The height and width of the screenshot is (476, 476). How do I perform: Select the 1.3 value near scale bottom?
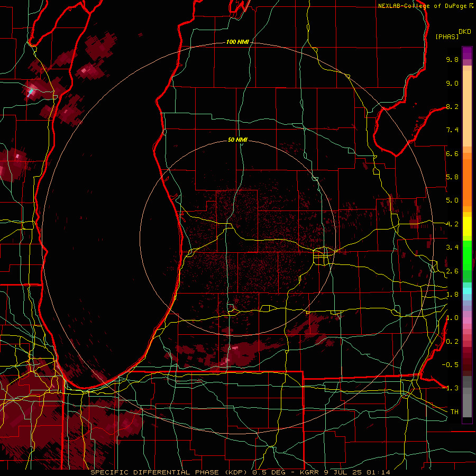coord(452,388)
